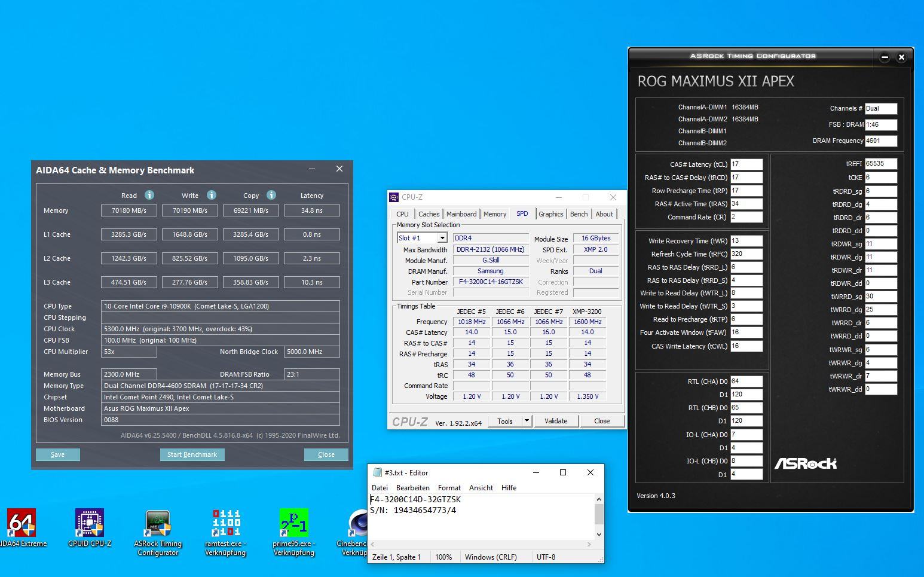Click the CAS# Latency (tCL) field
Image resolution: width=924 pixels, height=577 pixels.
[x=746, y=164]
